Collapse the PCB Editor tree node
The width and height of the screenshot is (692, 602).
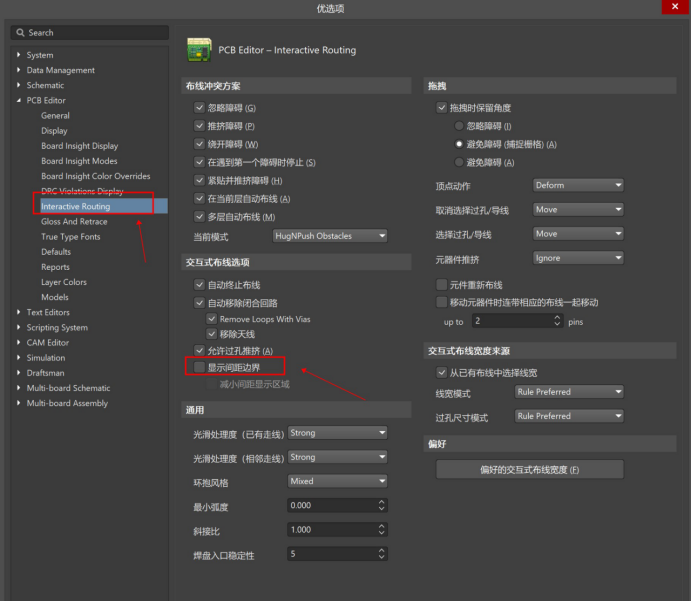(x=19, y=100)
